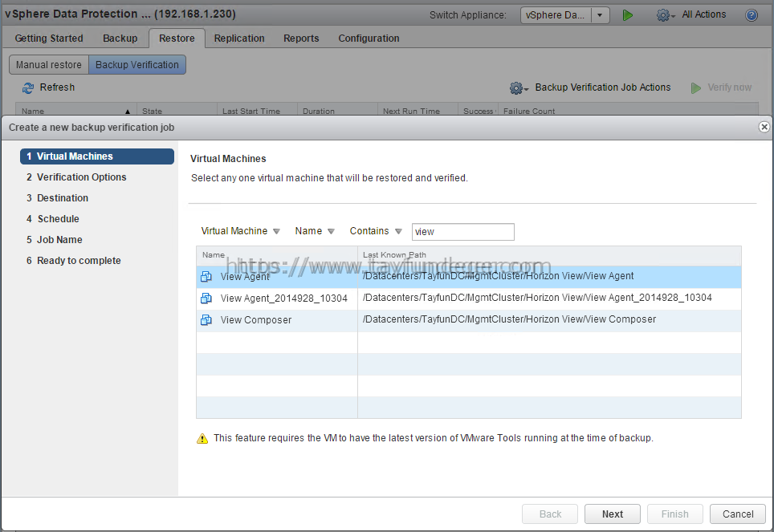The height and width of the screenshot is (532, 774).
Task: Open the Configuration tab
Action: click(x=369, y=38)
